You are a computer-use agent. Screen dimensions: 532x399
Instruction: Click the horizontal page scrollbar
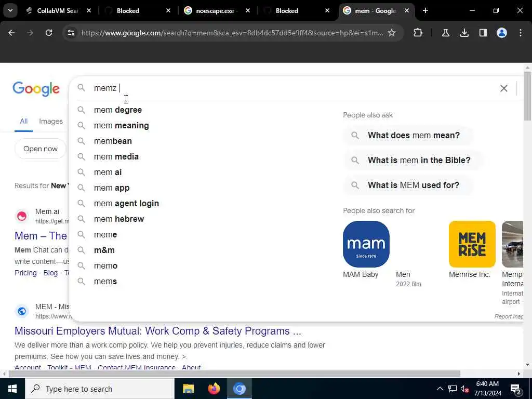coord(234,374)
